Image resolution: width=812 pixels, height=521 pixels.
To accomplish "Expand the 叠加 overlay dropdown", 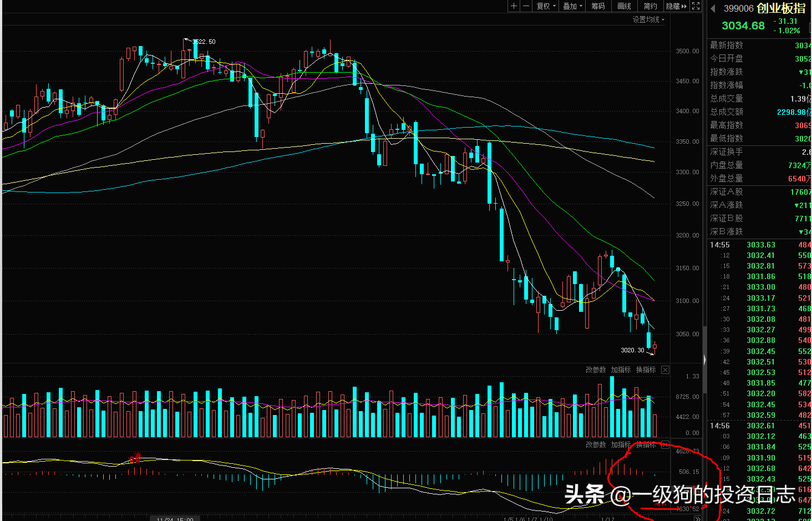I will tap(572, 6).
